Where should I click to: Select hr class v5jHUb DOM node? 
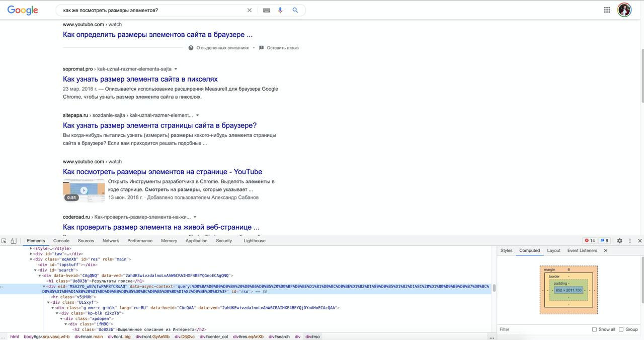tap(73, 297)
